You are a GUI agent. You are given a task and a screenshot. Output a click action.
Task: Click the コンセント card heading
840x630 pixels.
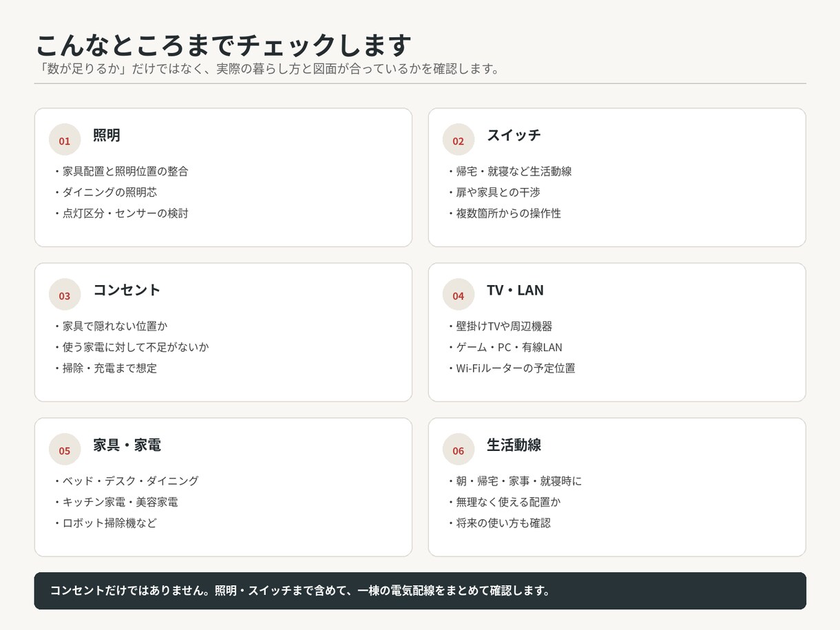click(x=127, y=290)
